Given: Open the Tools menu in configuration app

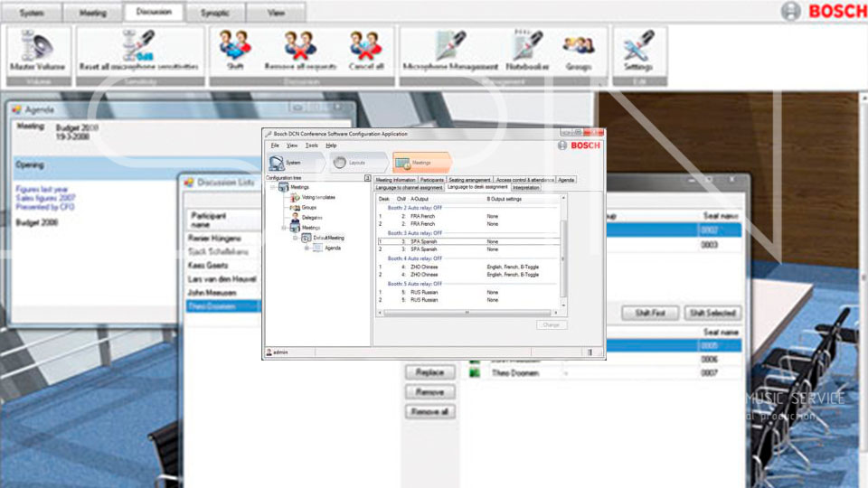Looking at the screenshot, I should (311, 145).
